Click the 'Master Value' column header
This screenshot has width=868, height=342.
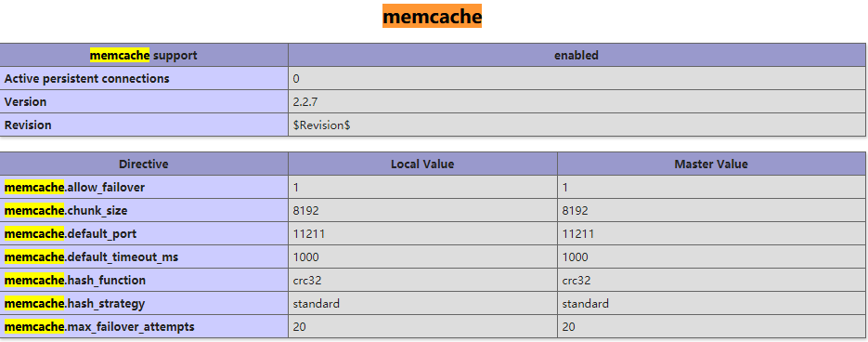coord(711,164)
